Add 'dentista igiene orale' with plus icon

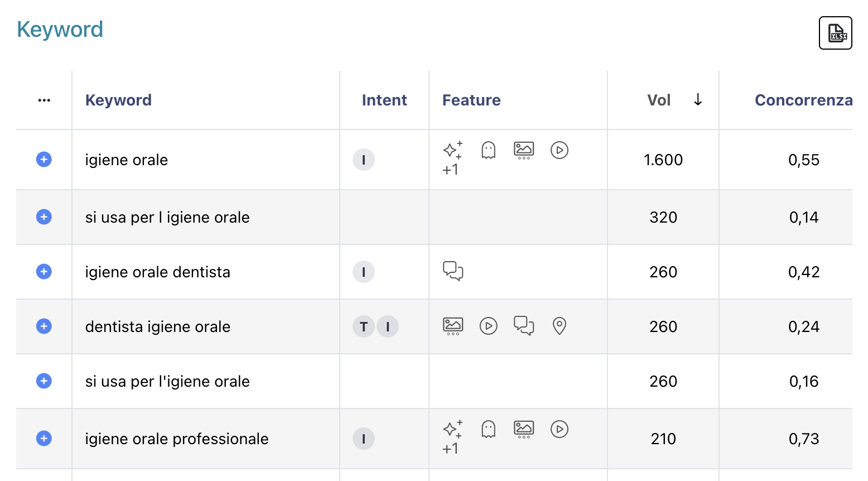[x=44, y=326]
